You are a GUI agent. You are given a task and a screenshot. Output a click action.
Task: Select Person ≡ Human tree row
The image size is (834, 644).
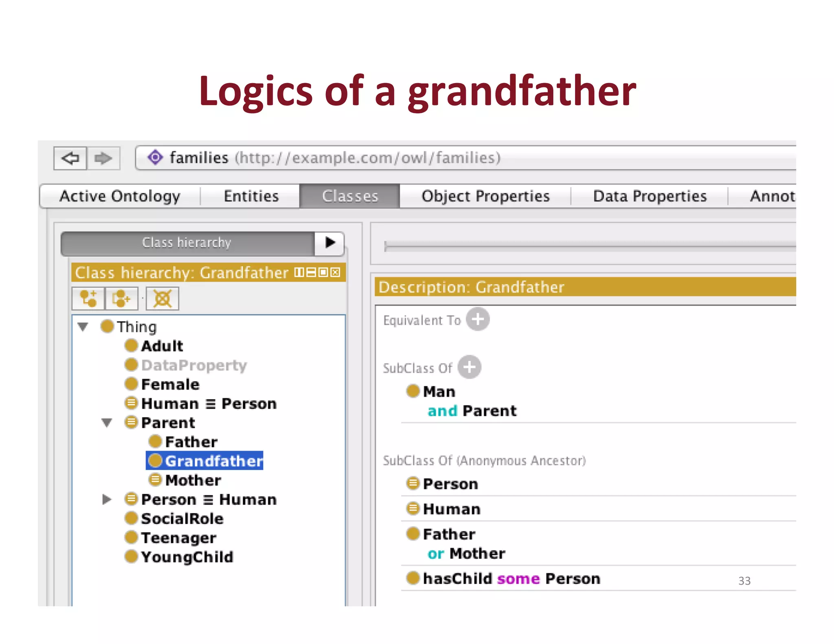[201, 499]
